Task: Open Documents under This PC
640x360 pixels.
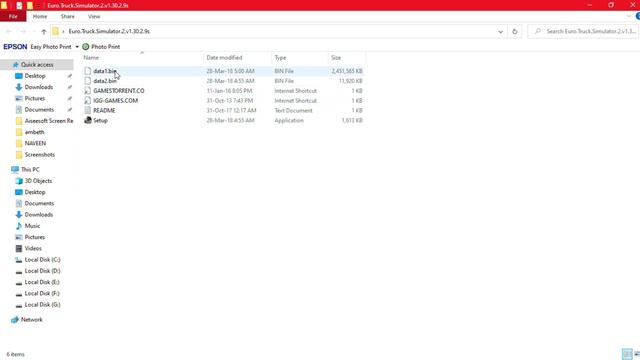Action: [x=39, y=203]
